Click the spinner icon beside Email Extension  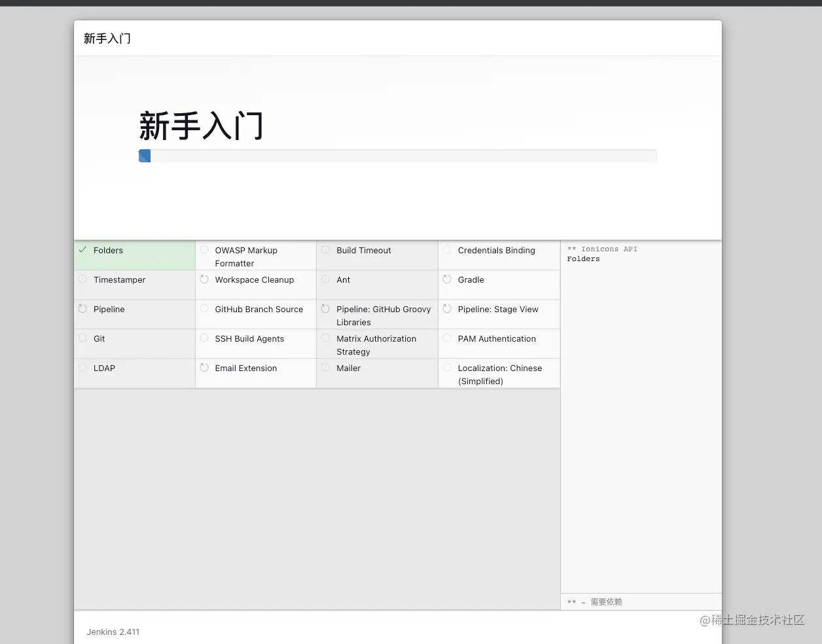click(204, 367)
